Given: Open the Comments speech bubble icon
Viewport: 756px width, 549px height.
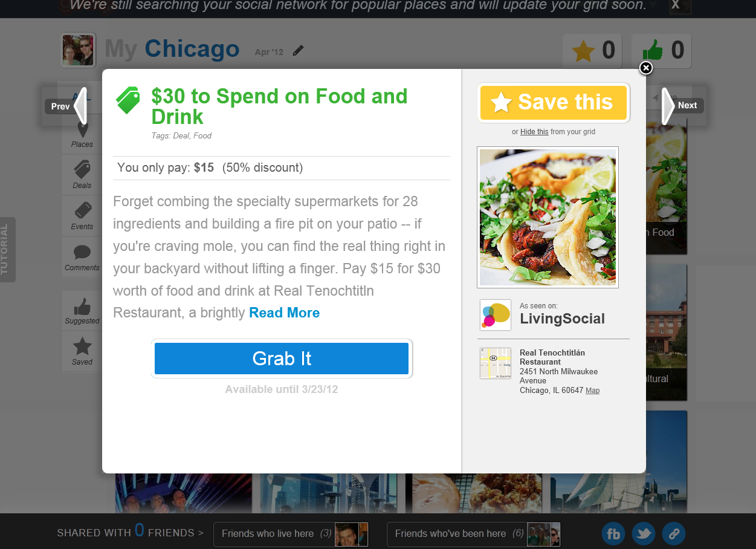Looking at the screenshot, I should point(82,252).
